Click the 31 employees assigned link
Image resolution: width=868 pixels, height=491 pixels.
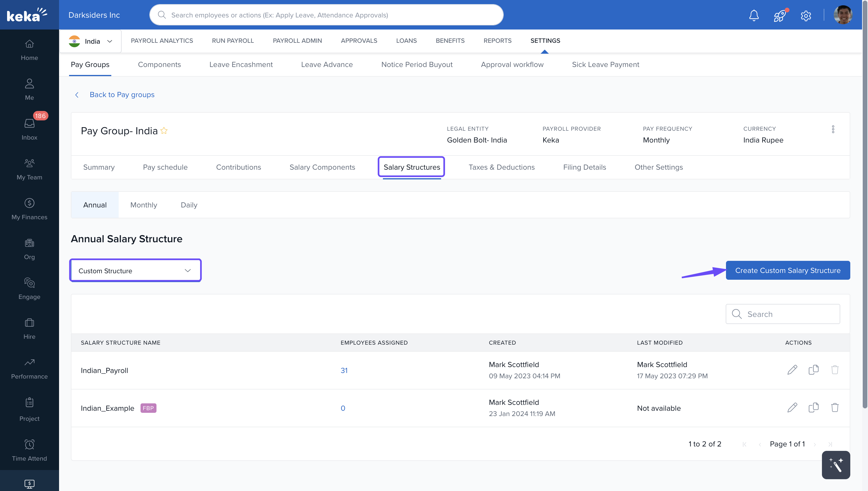[x=344, y=370]
